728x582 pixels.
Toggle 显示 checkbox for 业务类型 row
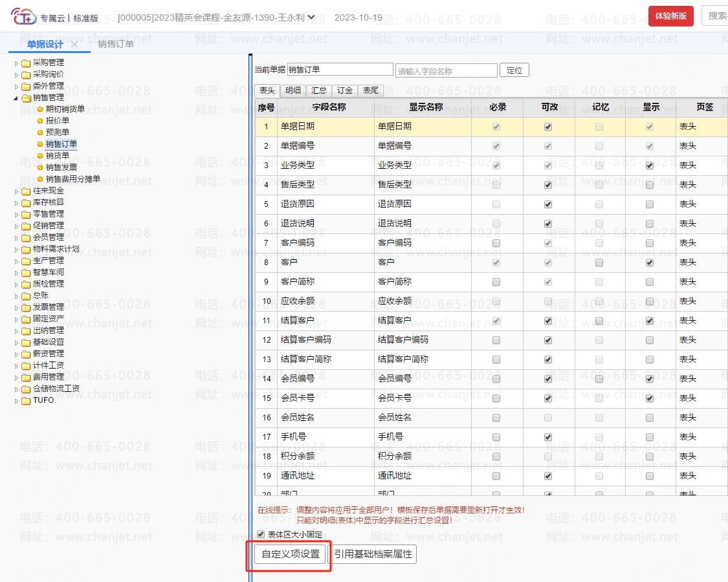650,166
